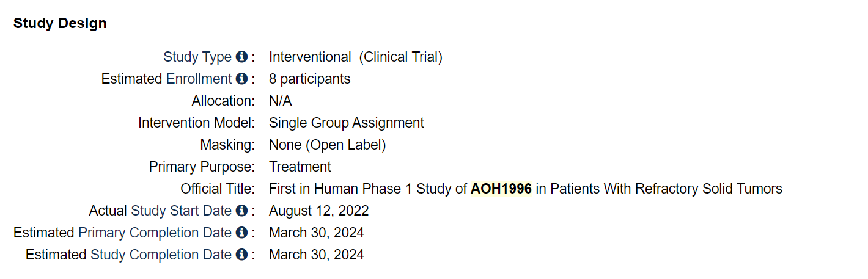Open the Study Type glossary link
Image resolution: width=868 pixels, height=279 pixels.
pos(197,57)
